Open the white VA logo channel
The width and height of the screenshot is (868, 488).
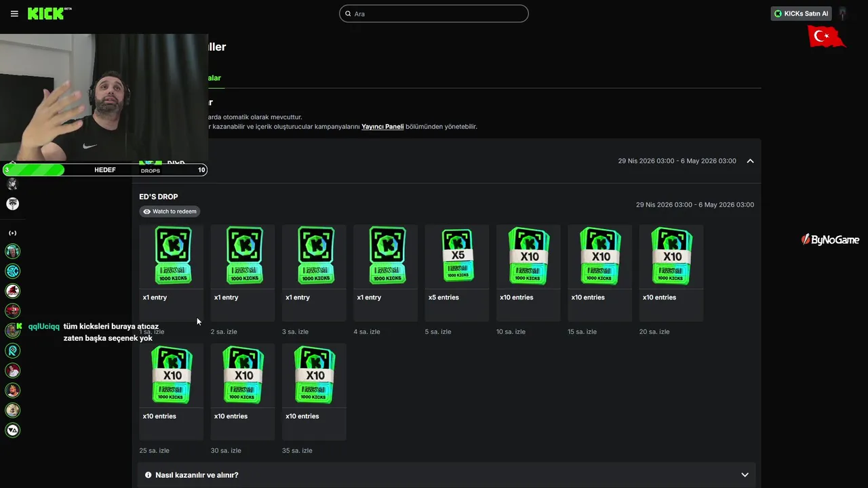click(12, 430)
